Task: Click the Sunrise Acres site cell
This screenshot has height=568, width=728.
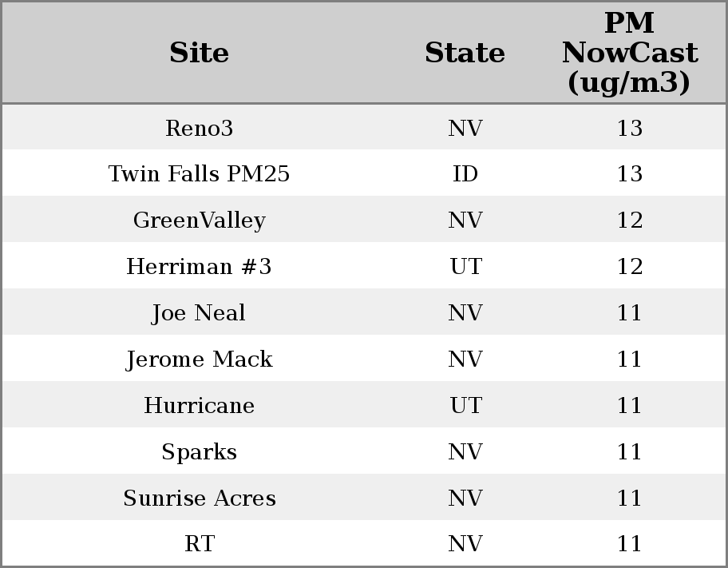Action: 199,498
